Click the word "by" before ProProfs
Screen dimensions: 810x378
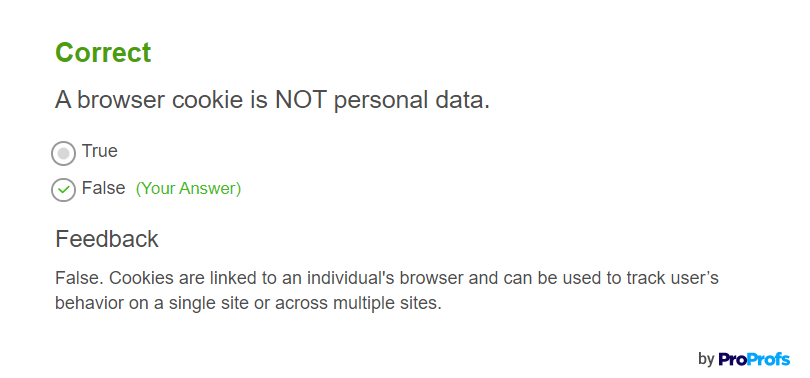click(x=706, y=359)
